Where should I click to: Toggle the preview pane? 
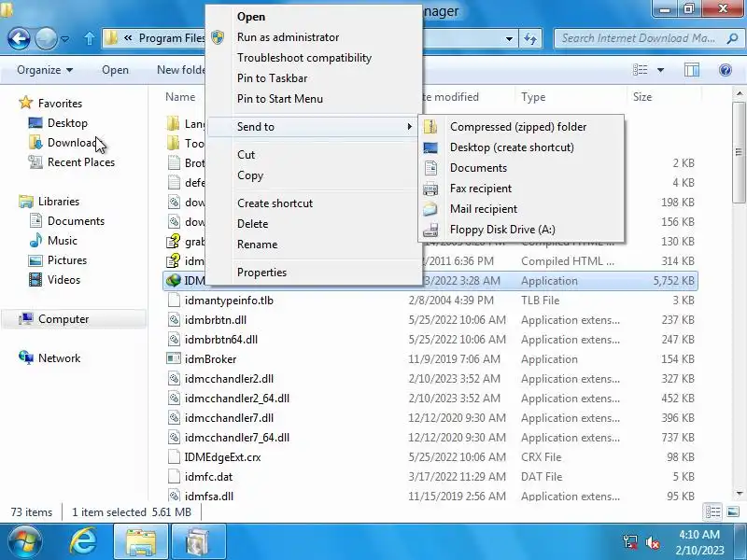tap(691, 70)
